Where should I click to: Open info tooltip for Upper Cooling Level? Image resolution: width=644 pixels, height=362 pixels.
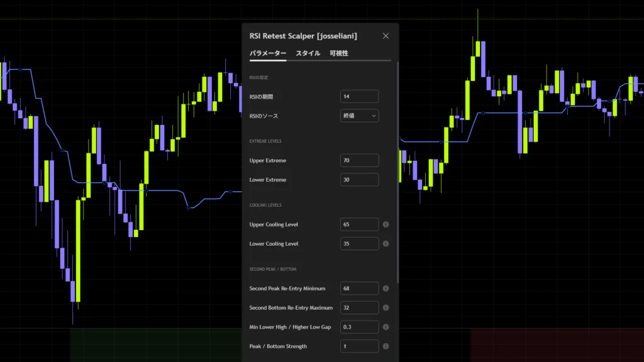pyautogui.click(x=386, y=224)
